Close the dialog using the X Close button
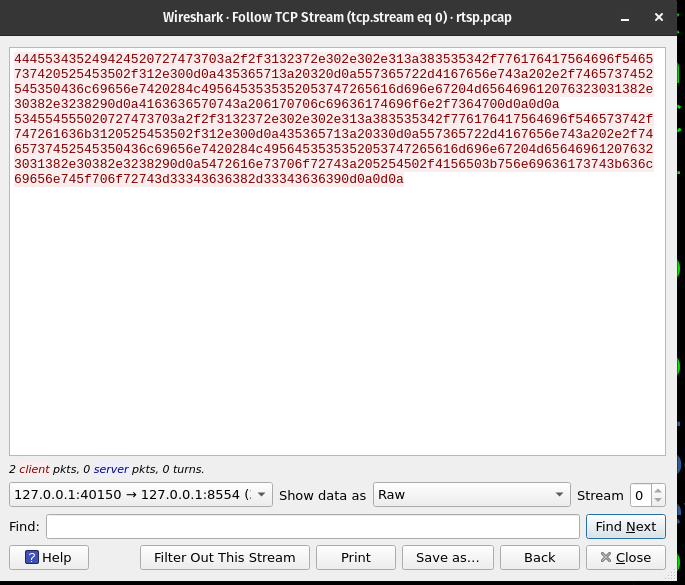685x585 pixels. (625, 557)
